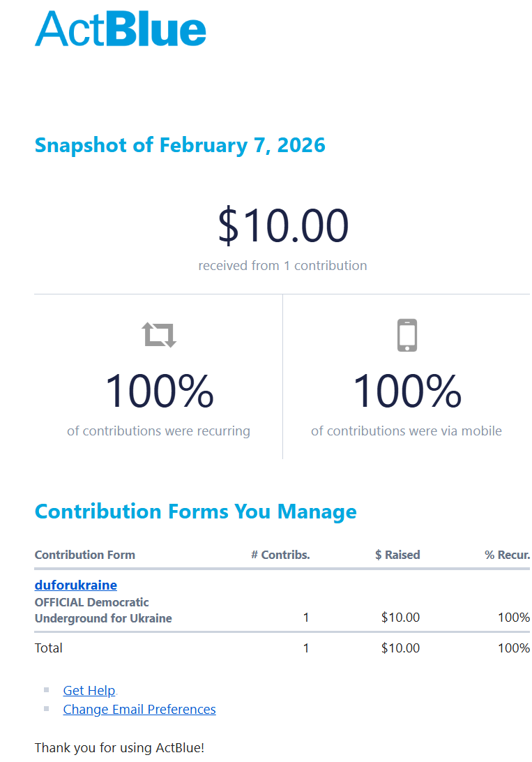Image resolution: width=532 pixels, height=762 pixels.
Task: Click the ActBlue logo
Action: pos(121,29)
